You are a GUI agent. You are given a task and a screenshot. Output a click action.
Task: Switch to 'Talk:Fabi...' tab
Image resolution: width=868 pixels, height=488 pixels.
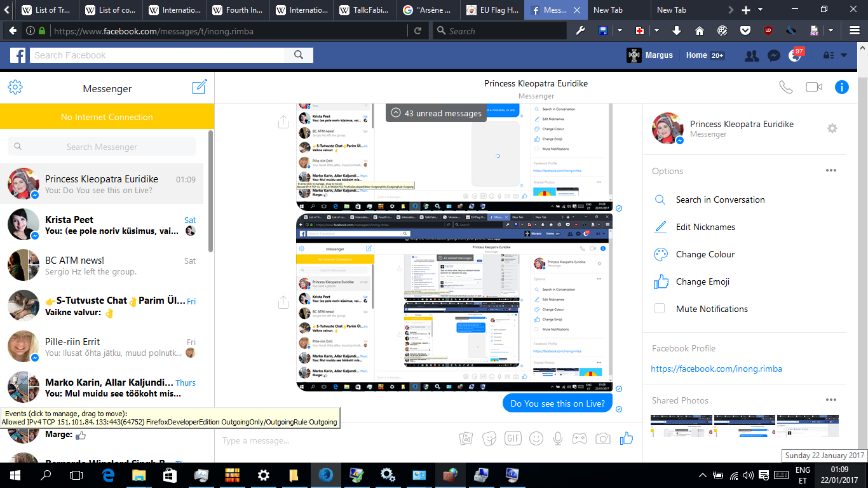pyautogui.click(x=365, y=10)
